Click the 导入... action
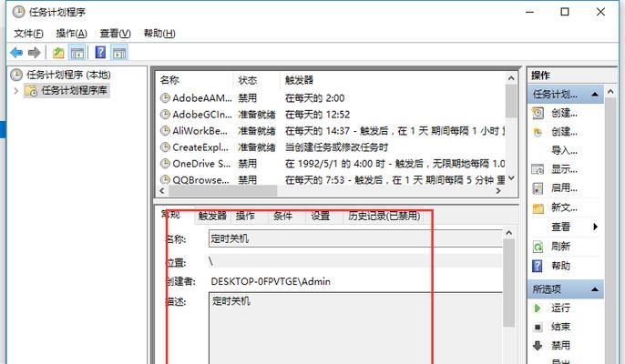The image size is (625, 364). [564, 150]
